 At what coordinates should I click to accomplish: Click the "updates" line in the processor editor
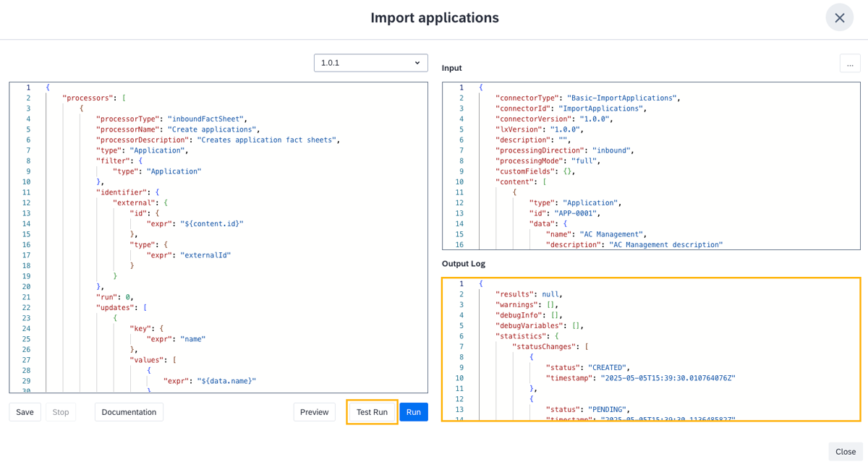pos(122,307)
